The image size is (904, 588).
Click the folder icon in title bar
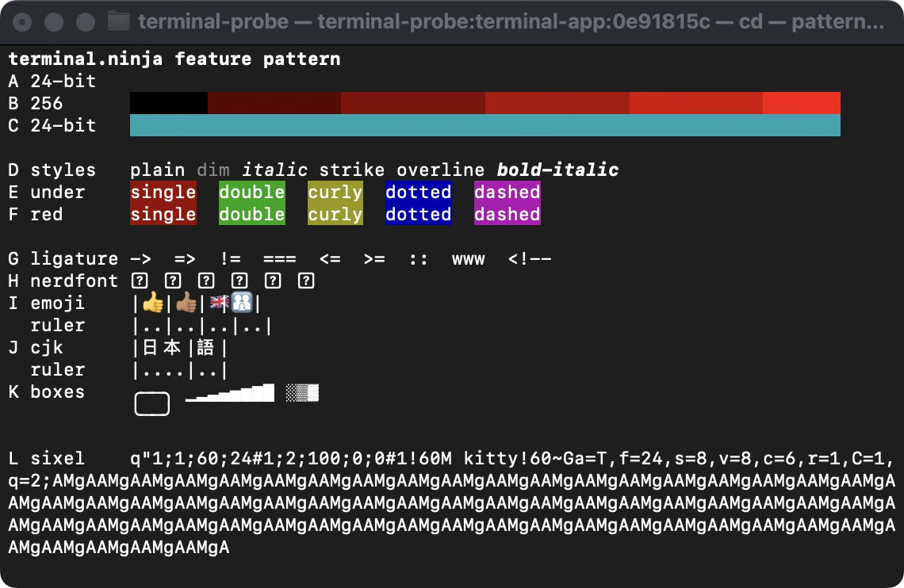coord(119,22)
